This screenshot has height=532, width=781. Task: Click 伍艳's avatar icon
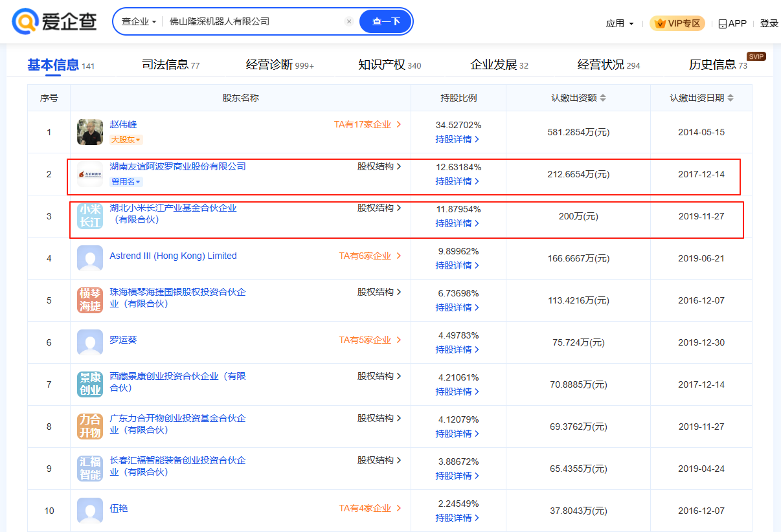pyautogui.click(x=90, y=511)
